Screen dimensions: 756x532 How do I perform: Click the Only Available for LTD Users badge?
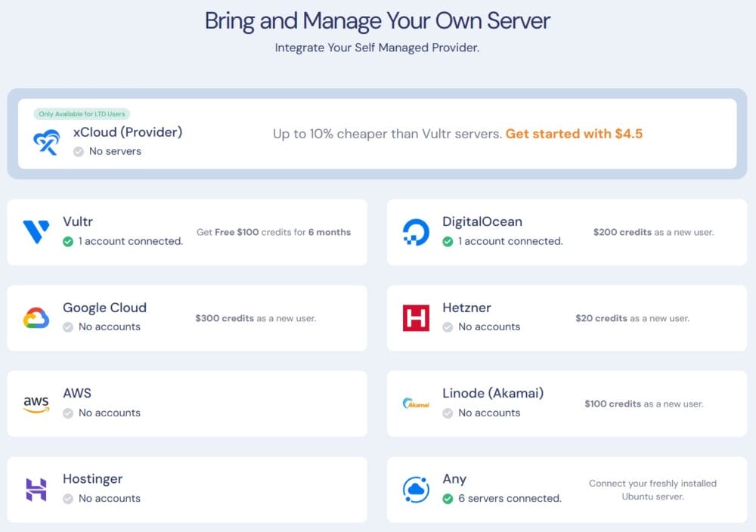click(x=82, y=113)
